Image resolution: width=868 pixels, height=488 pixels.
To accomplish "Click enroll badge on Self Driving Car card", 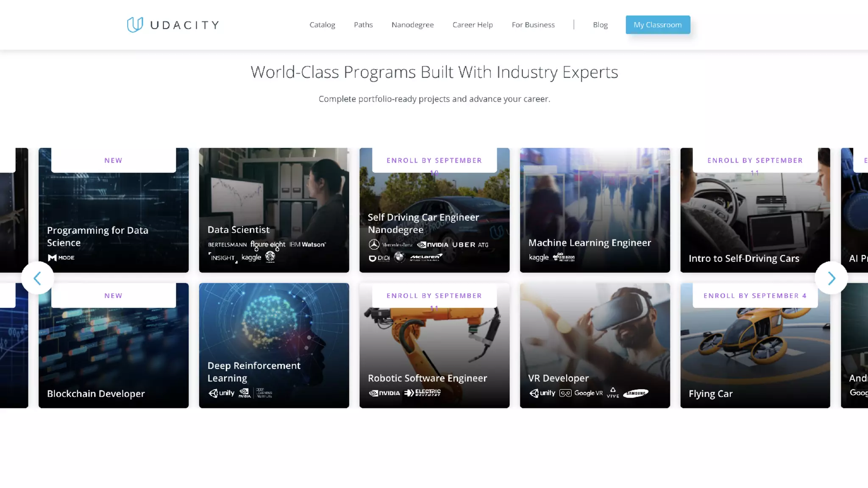I will [434, 160].
